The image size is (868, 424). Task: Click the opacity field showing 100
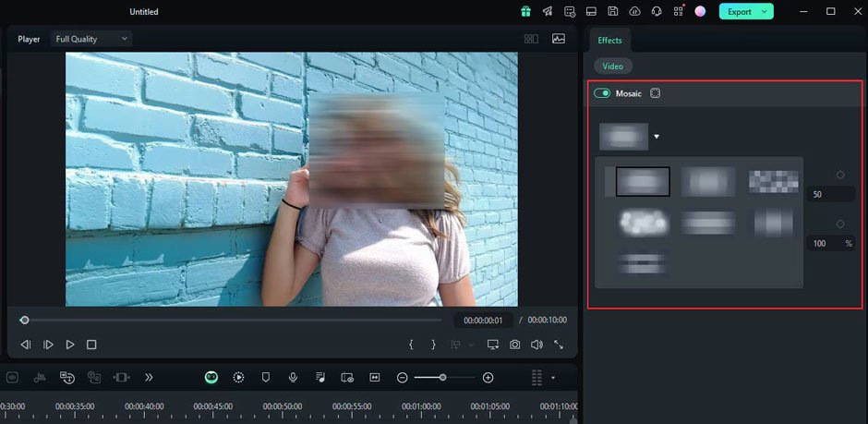[x=830, y=243]
